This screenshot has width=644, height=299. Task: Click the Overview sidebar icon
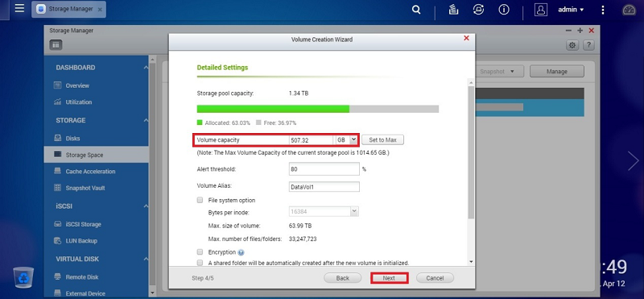(x=57, y=85)
